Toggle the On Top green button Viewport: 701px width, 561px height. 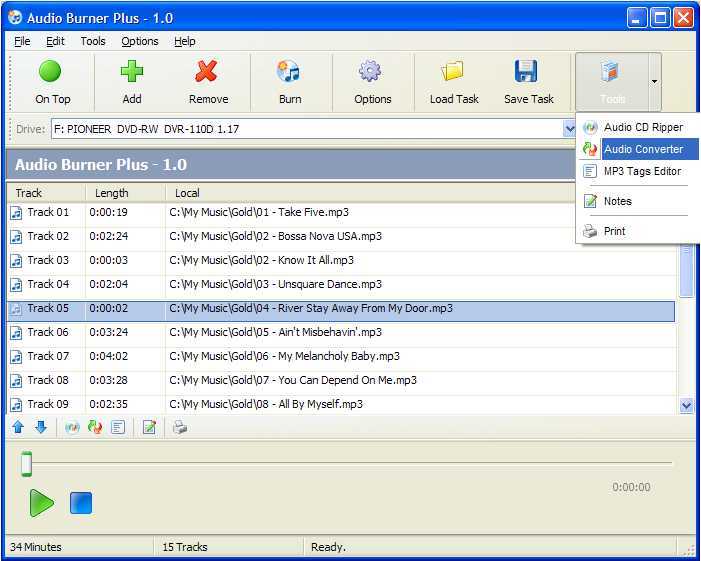tap(50, 72)
